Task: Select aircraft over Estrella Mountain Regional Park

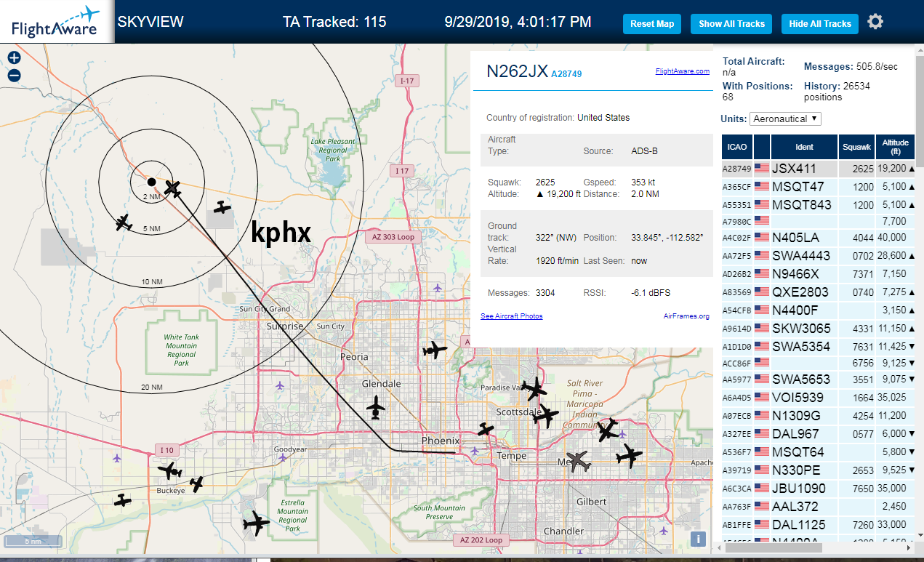Action: click(256, 523)
